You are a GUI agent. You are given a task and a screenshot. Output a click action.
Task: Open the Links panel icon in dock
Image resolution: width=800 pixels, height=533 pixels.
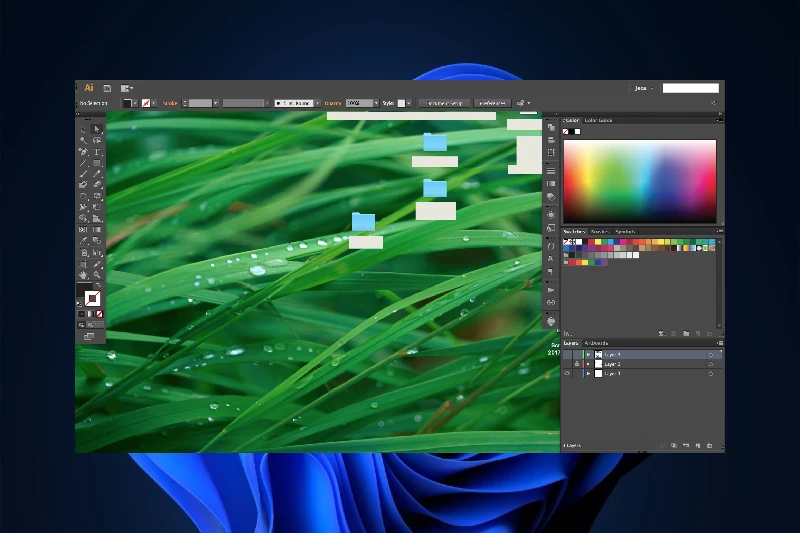click(550, 303)
